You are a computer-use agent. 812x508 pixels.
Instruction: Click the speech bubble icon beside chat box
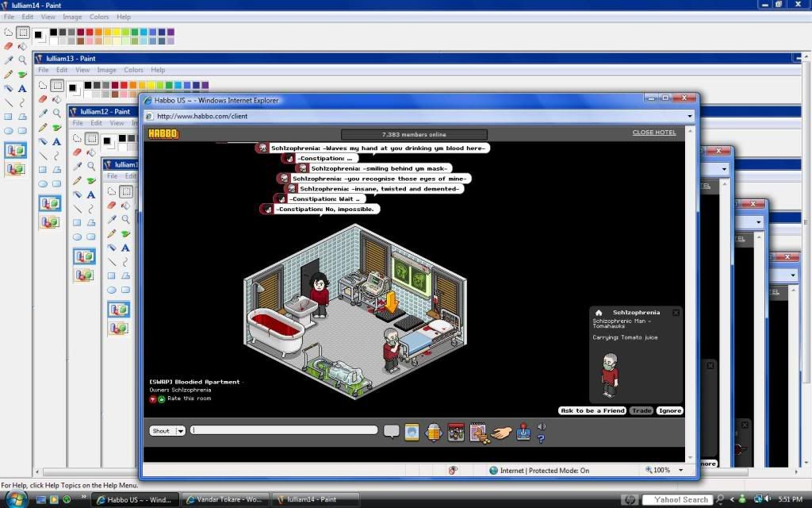(x=391, y=431)
